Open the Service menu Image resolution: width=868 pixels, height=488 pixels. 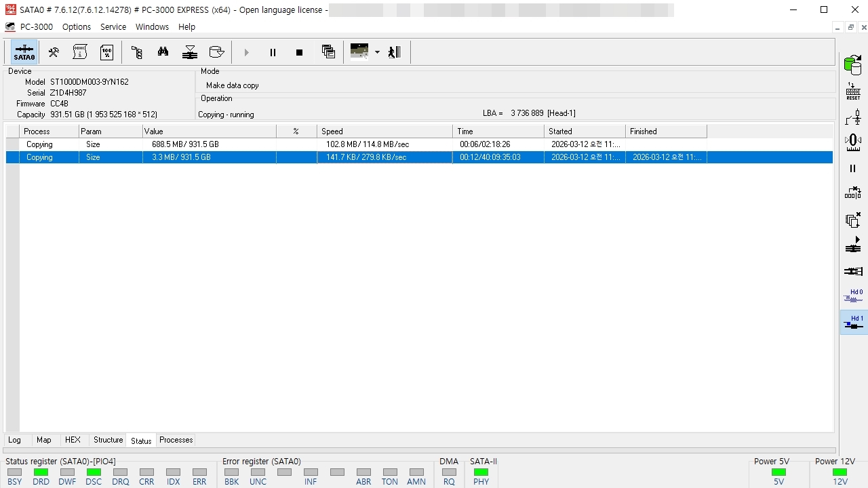coord(113,27)
